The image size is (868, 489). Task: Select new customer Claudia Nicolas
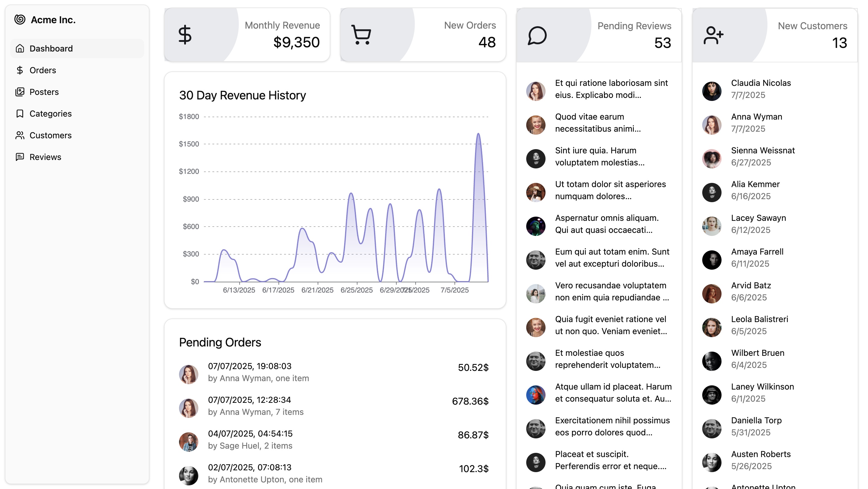coord(760,83)
